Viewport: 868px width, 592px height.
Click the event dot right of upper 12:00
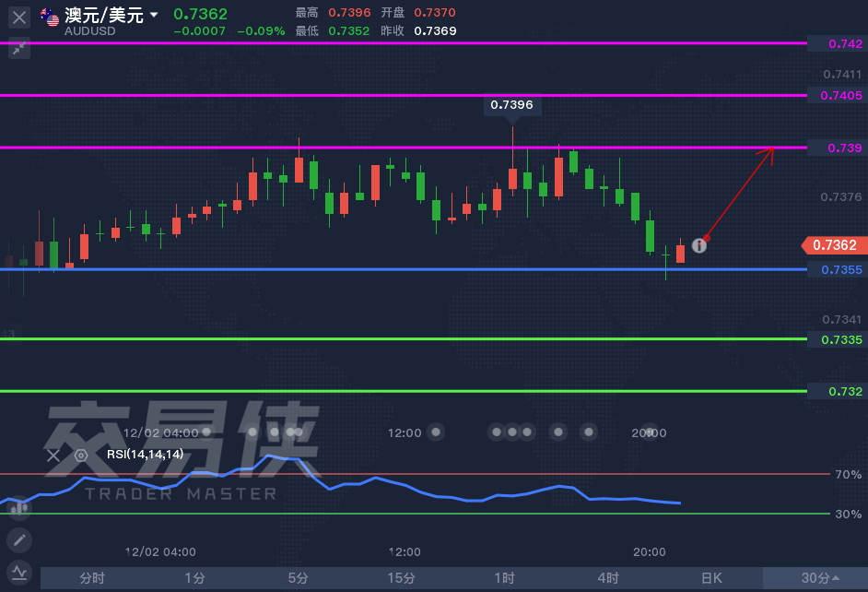436,432
